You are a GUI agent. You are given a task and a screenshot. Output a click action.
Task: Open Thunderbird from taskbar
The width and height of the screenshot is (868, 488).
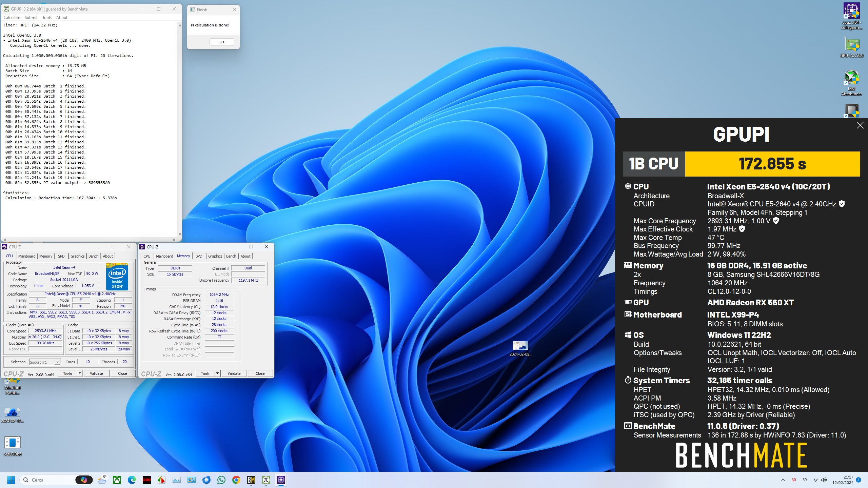[206, 480]
